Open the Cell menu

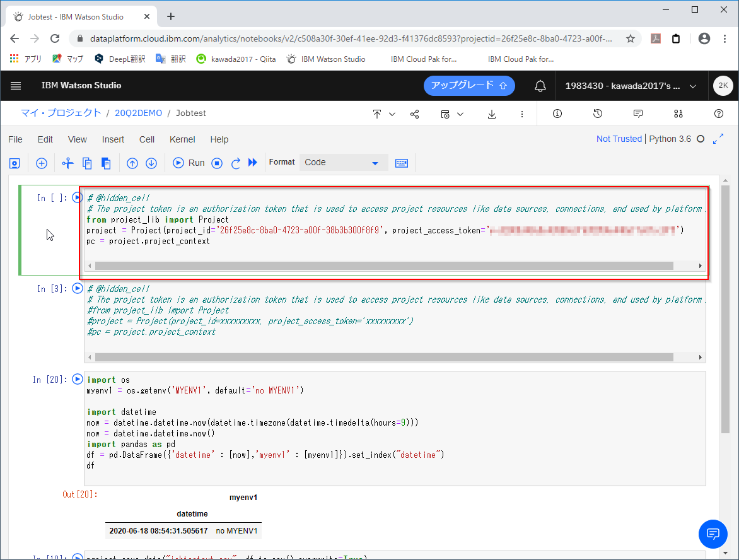click(146, 139)
